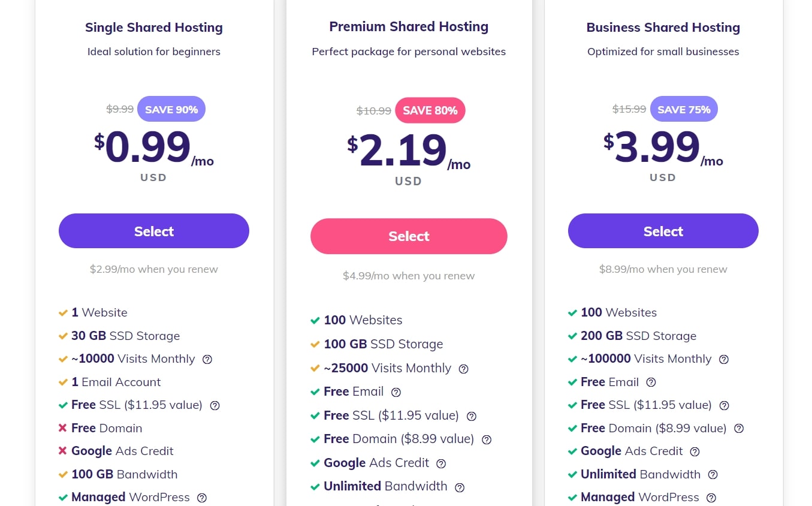This screenshot has width=812, height=506.
Task: Click the red X beside Free Domain, Single plan
Action: pyautogui.click(x=63, y=428)
